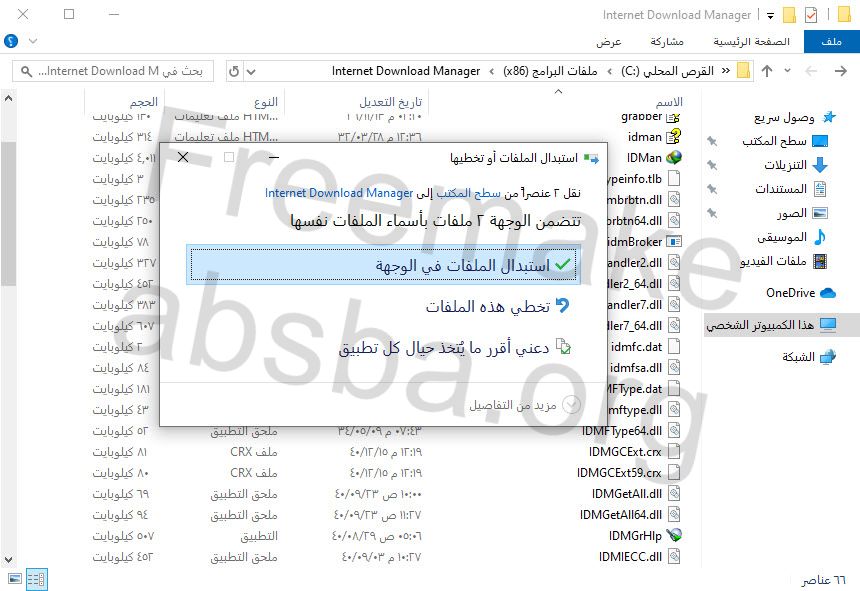Open the File (ملف) ribbon tab
This screenshot has width=860, height=591.
pyautogui.click(x=831, y=42)
